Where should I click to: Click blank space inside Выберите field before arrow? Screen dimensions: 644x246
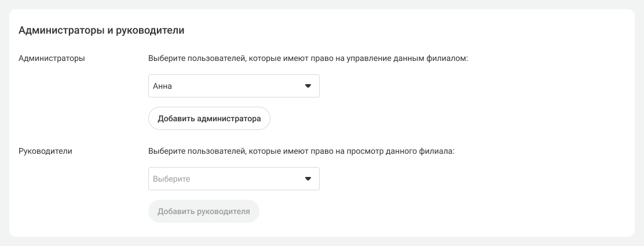249,179
